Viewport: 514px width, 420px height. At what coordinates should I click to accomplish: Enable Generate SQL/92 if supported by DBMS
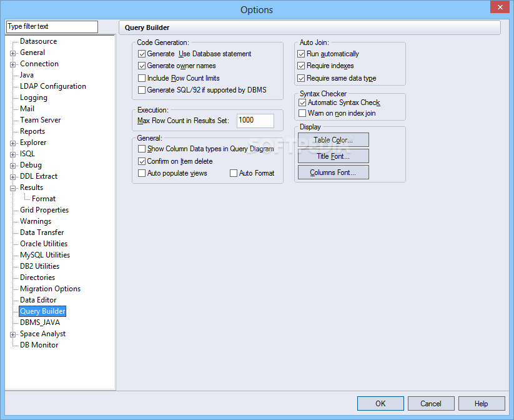pyautogui.click(x=142, y=90)
